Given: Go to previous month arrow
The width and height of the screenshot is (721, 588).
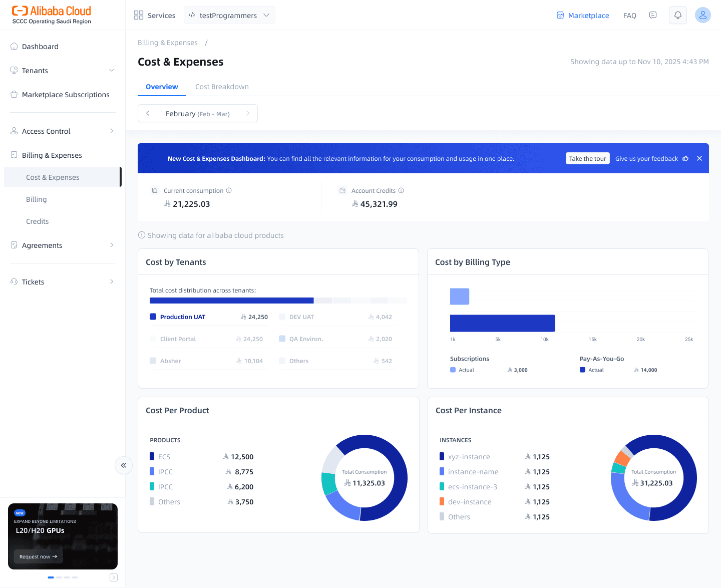Looking at the screenshot, I should pos(148,113).
